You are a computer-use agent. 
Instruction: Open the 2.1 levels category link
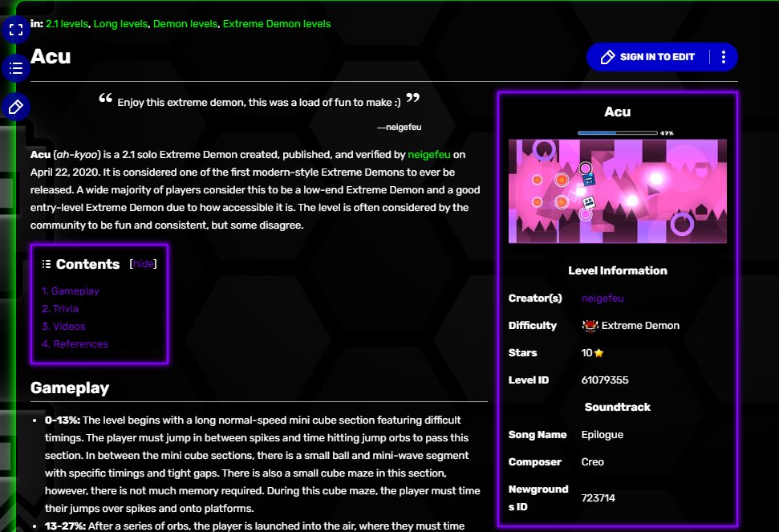coord(67,24)
